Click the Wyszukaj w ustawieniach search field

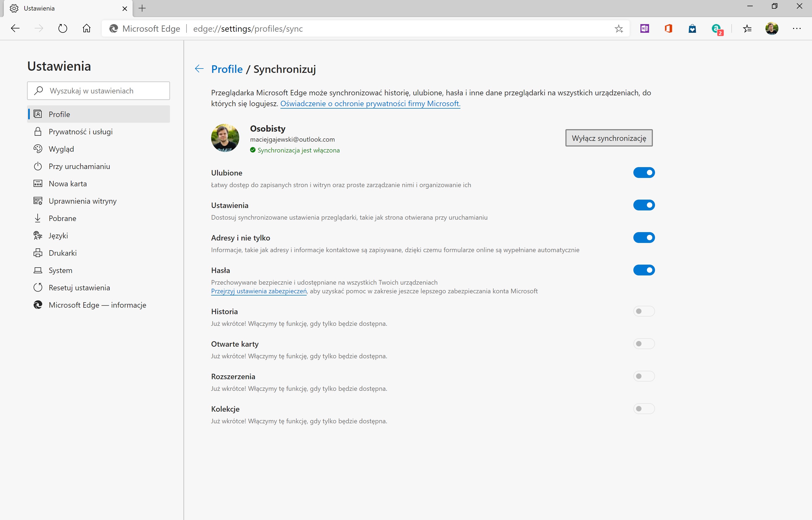pos(99,90)
